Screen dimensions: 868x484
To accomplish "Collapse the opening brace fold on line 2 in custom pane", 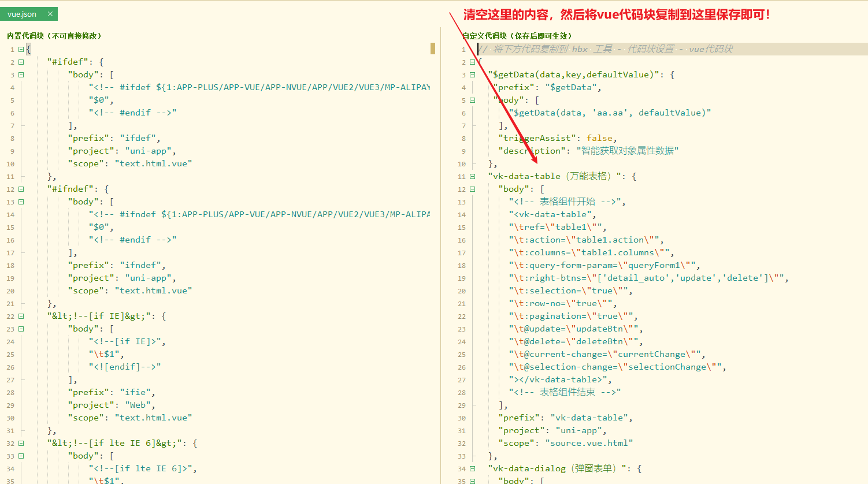I will [472, 62].
